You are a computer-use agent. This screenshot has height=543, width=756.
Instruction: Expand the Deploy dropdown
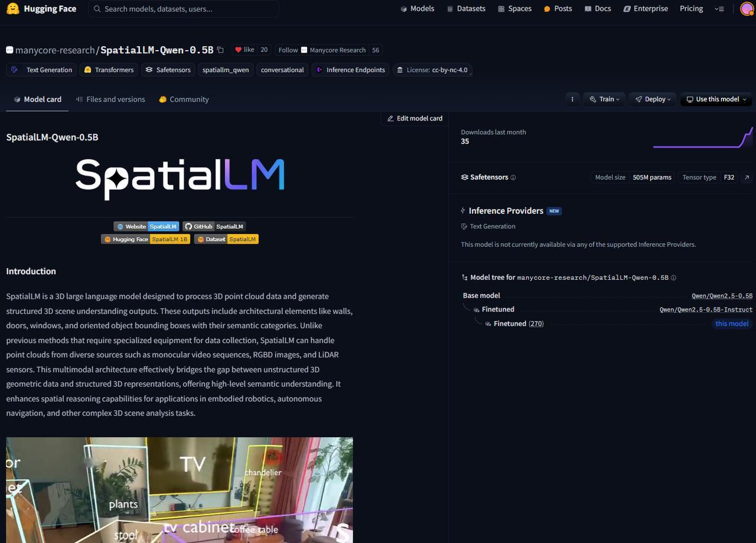(653, 99)
